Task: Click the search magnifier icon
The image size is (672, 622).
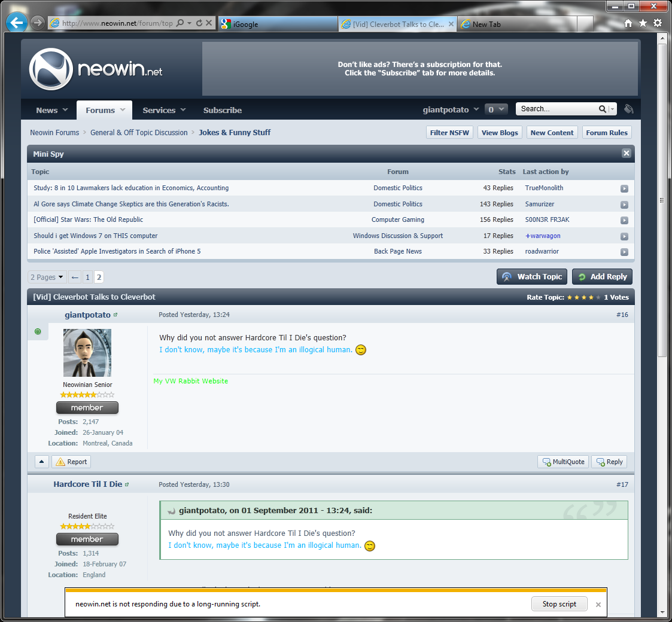Action: pyautogui.click(x=603, y=109)
